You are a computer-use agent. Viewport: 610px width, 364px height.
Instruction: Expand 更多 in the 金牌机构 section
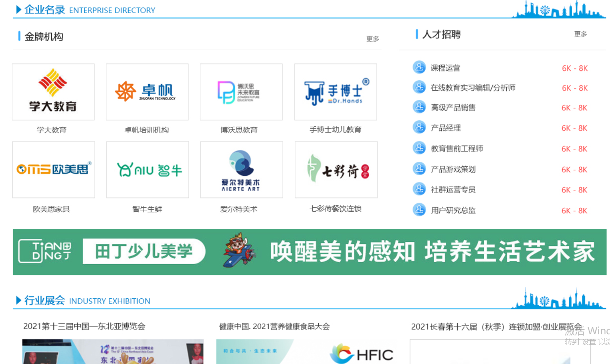372,39
